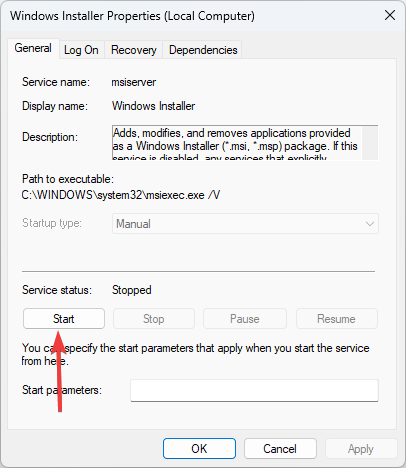Confirm the dialog with OK
Screen dimensions: 406x468
[x=199, y=449]
